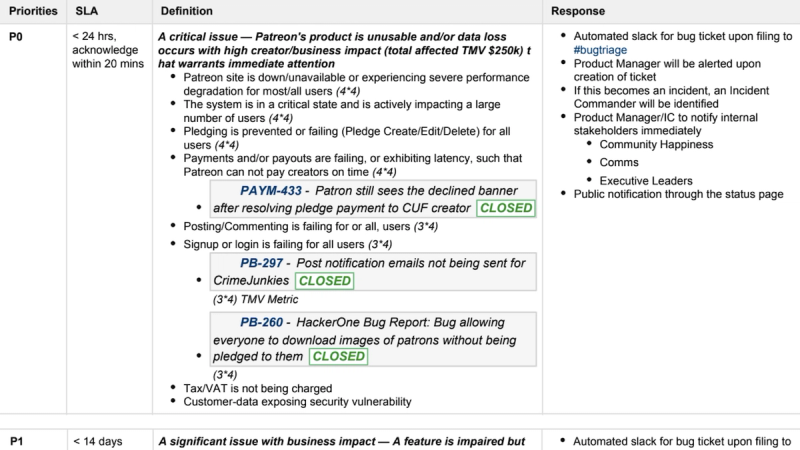The height and width of the screenshot is (450, 800).
Task: Click 'Public notification through the status page'
Action: point(678,194)
